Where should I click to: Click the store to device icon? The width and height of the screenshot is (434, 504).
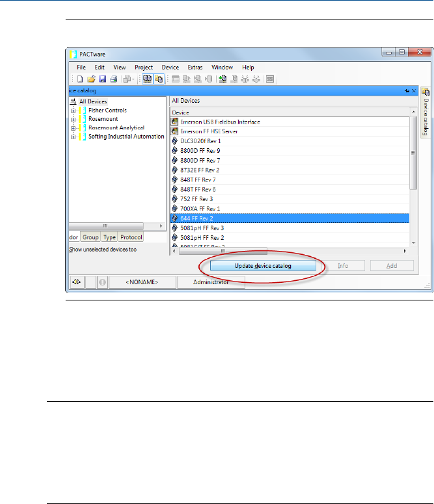tap(198, 79)
